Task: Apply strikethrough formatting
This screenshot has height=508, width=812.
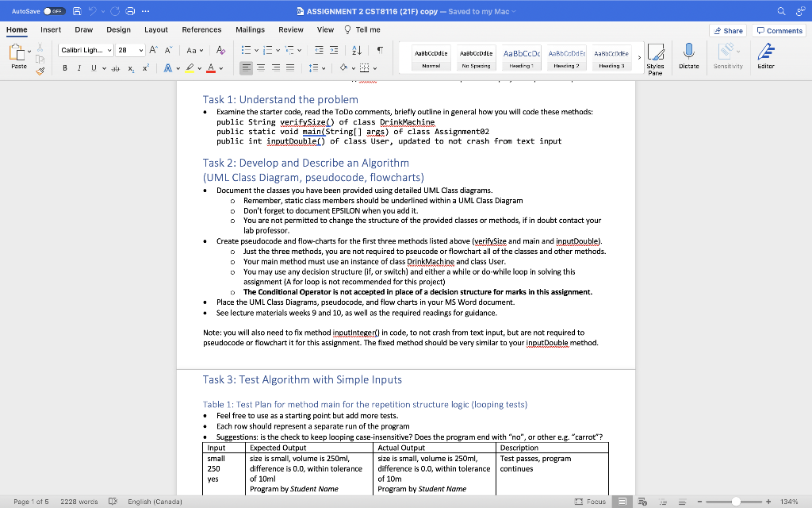Action: click(116, 68)
